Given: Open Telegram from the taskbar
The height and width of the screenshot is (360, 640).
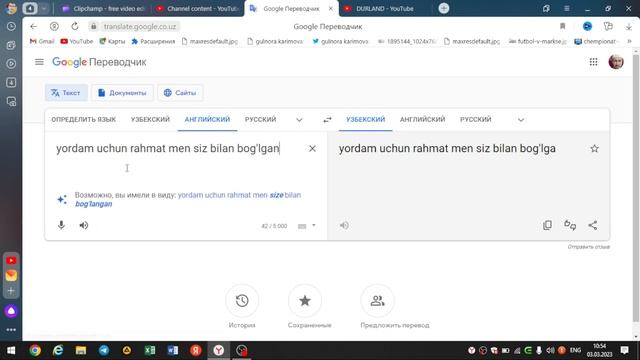Looking at the screenshot, I should point(104,350).
